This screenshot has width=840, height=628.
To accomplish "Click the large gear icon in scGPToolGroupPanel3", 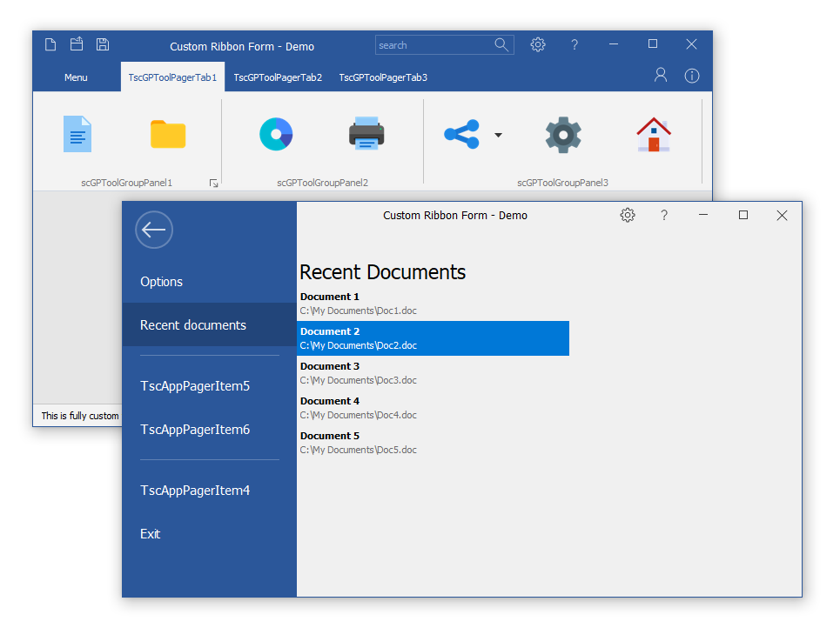I will pyautogui.click(x=563, y=134).
